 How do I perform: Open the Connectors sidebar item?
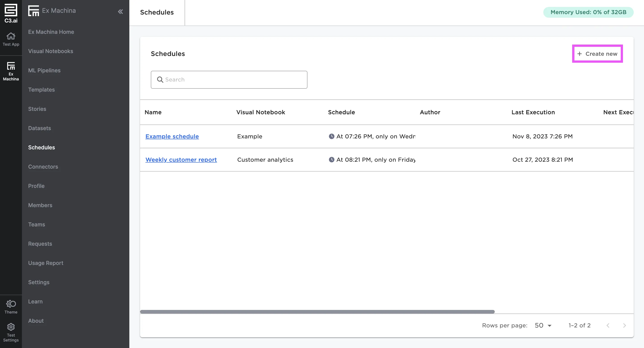[43, 167]
